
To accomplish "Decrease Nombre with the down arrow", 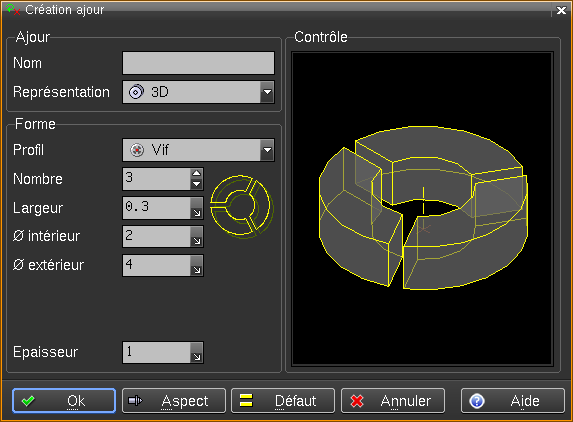I will pos(197,184).
